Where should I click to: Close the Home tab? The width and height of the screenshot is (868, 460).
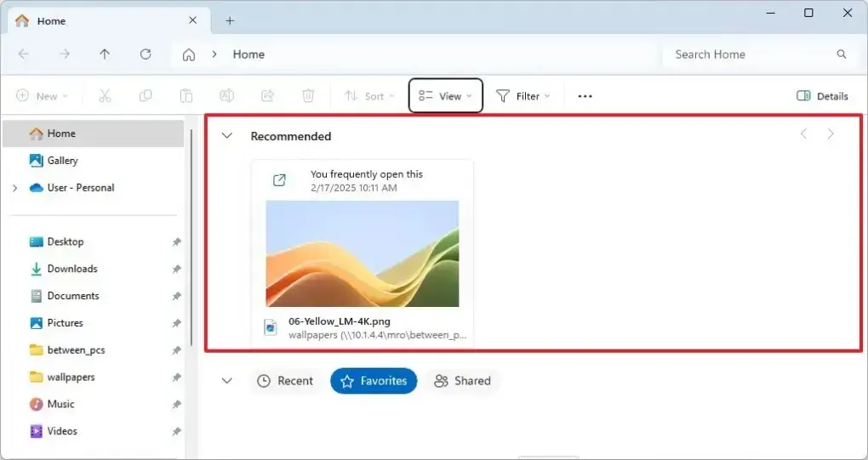192,20
